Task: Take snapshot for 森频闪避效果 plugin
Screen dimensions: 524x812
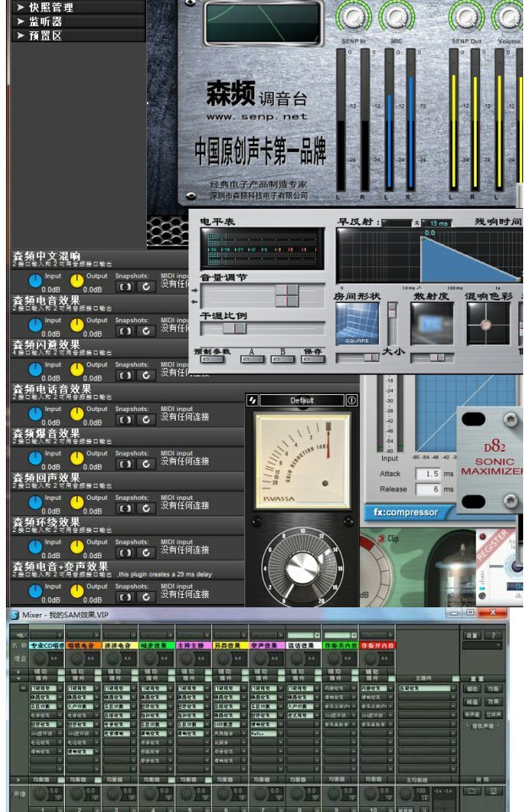Action: (x=125, y=376)
